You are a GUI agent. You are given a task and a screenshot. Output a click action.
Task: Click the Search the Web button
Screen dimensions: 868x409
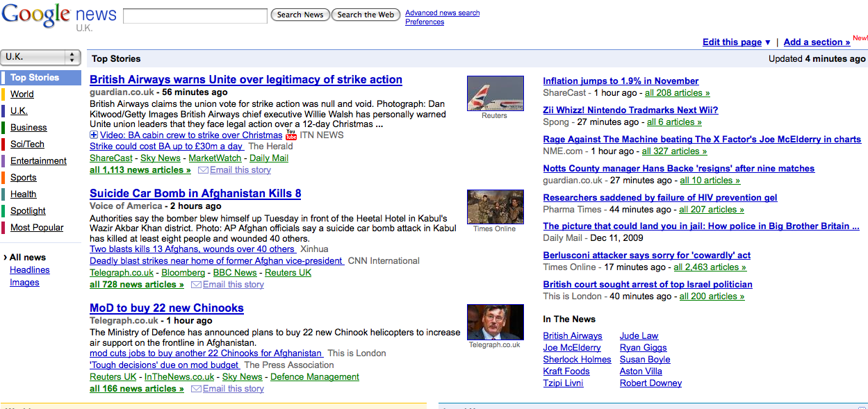366,15
